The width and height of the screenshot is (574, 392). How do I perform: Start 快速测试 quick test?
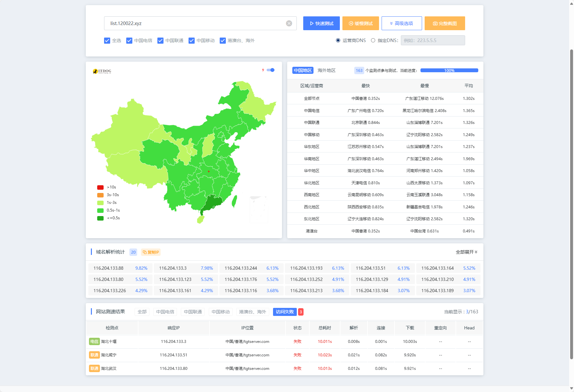tap(321, 23)
